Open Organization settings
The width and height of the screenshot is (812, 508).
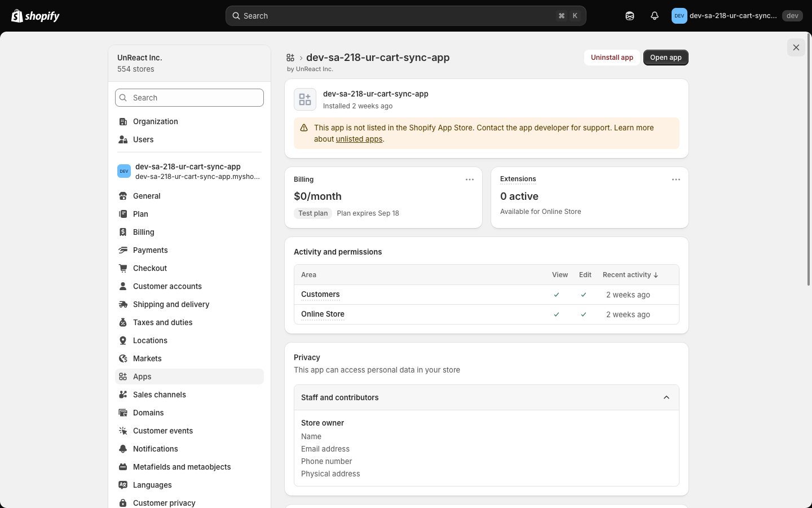(189, 121)
